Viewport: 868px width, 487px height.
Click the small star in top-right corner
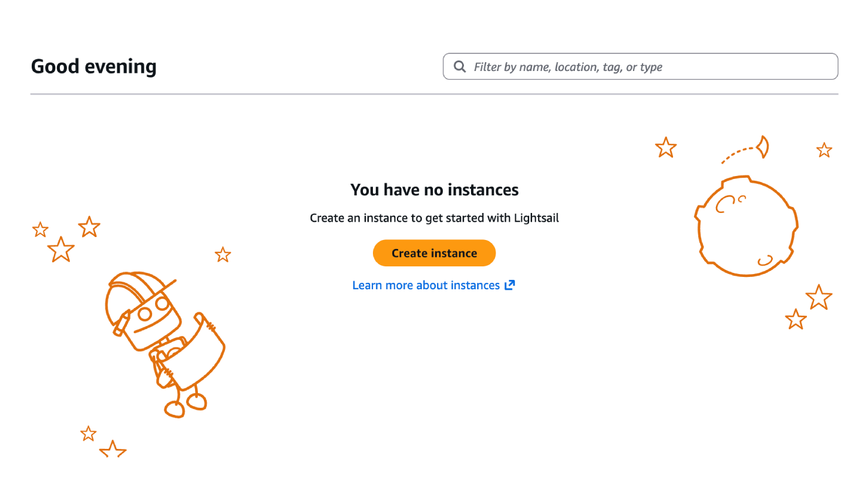tap(824, 150)
